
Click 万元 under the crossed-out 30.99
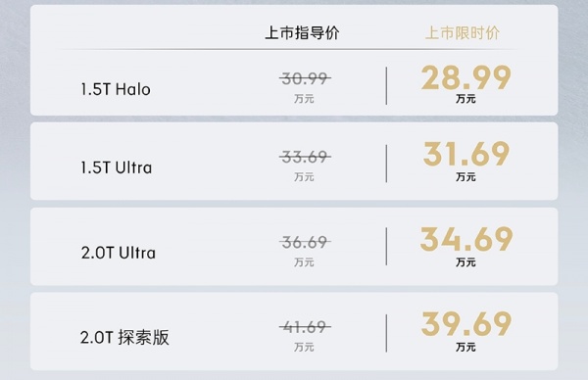(304, 99)
